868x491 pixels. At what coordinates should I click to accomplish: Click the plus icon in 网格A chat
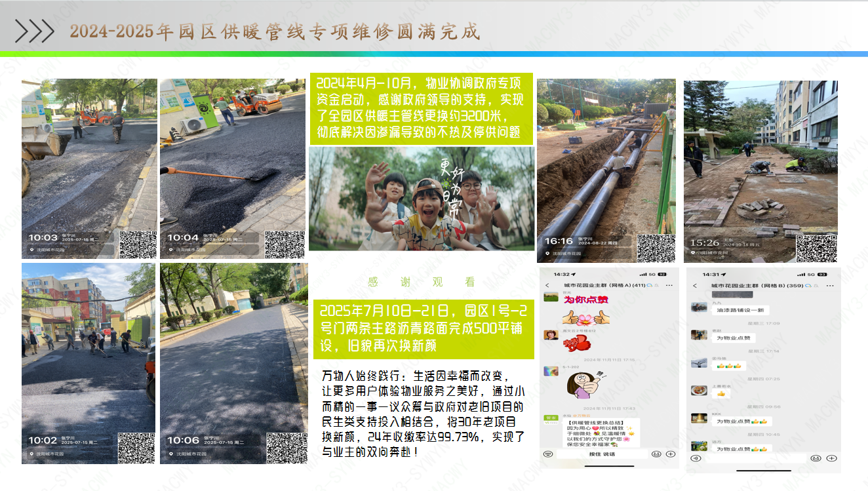tap(670, 454)
